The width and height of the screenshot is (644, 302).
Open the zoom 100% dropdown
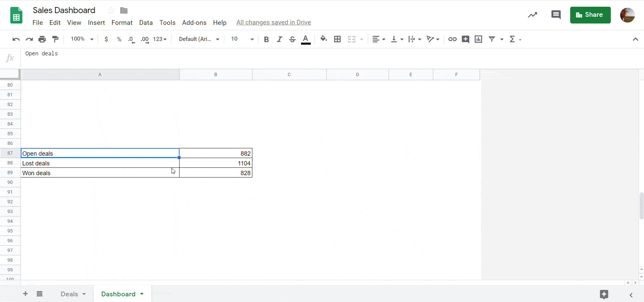[x=82, y=39]
